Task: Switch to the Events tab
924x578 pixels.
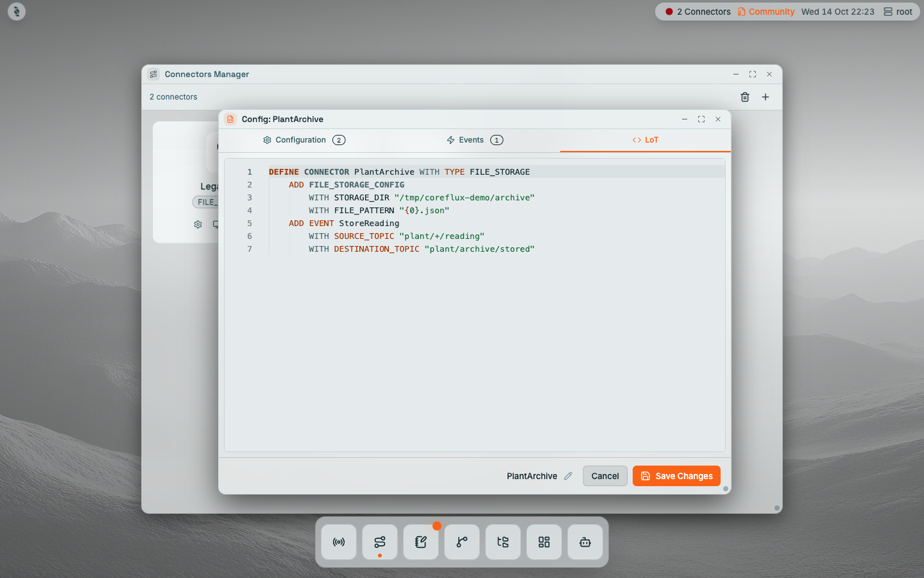Action: click(x=475, y=140)
